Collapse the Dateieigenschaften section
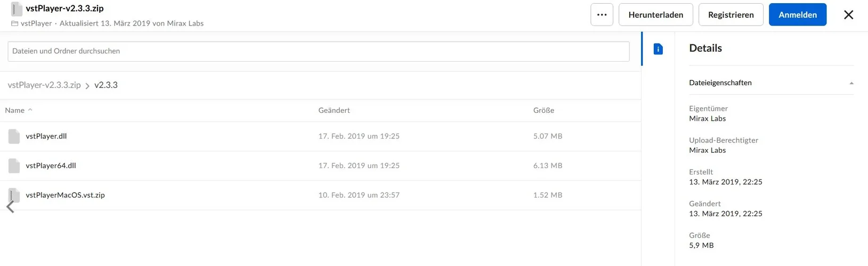 pos(851,83)
